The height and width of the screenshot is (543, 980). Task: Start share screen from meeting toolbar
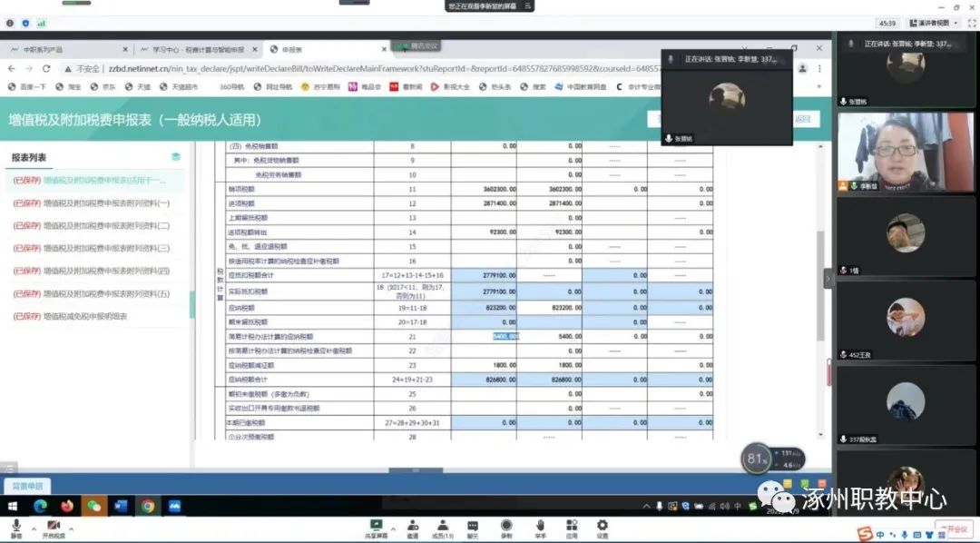pos(377,528)
